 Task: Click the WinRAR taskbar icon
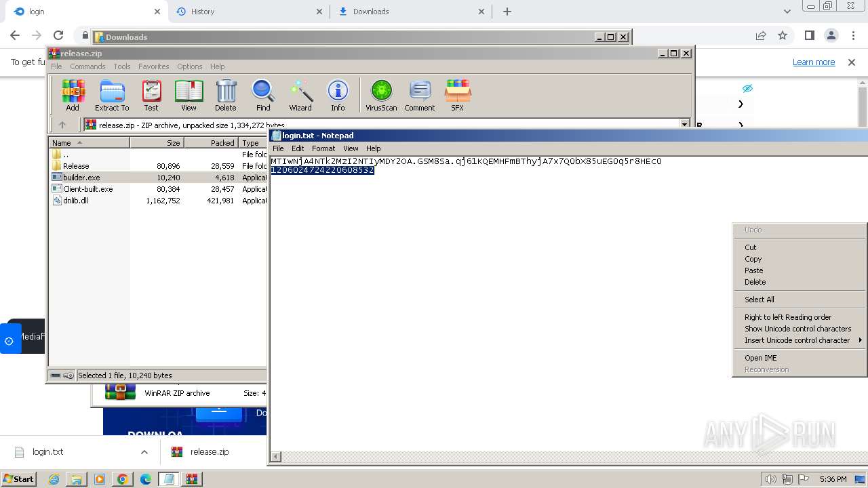coord(192,479)
